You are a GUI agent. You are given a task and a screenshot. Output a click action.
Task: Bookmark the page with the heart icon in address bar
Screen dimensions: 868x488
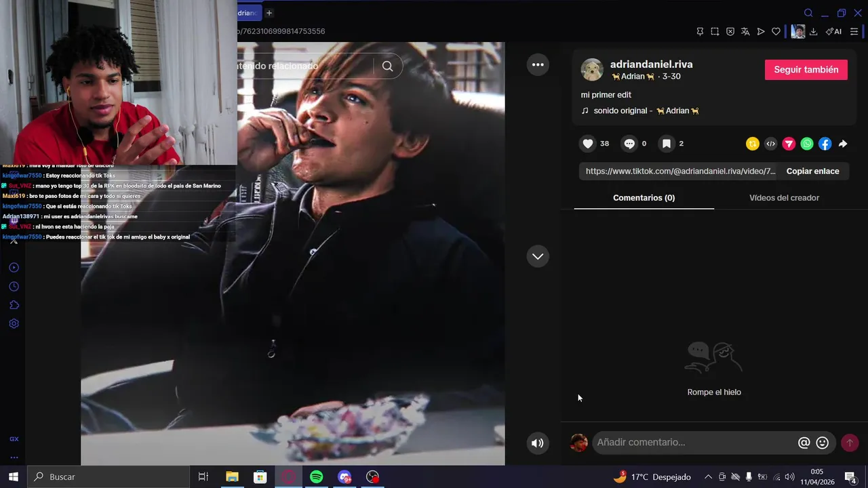[776, 31]
